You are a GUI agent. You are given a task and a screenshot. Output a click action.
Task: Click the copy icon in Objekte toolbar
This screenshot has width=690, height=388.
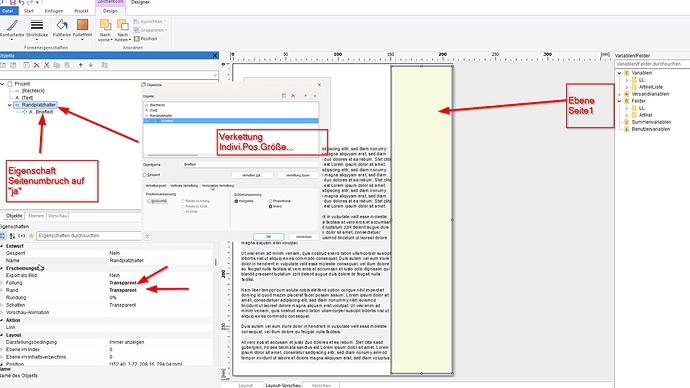pyautogui.click(x=57, y=65)
